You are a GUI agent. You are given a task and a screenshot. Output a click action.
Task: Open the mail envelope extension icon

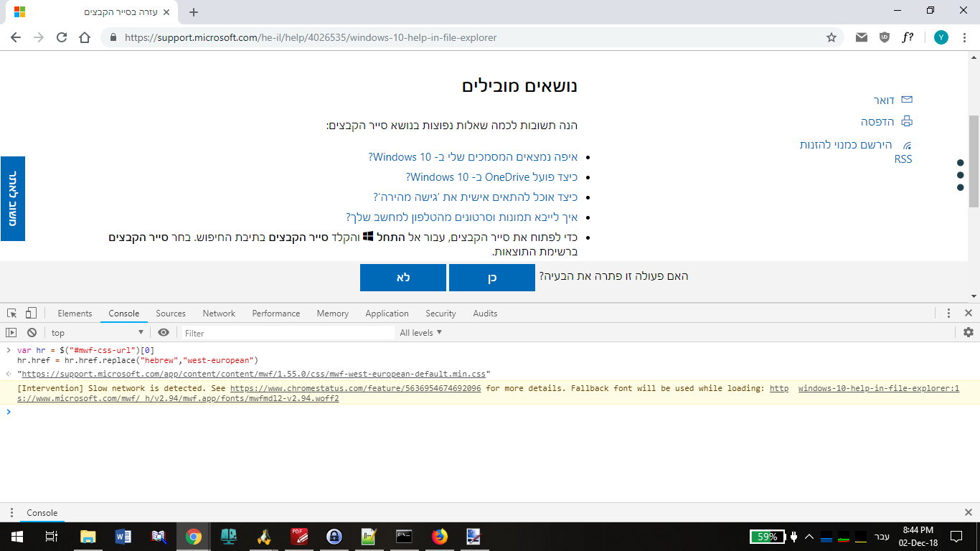(862, 37)
